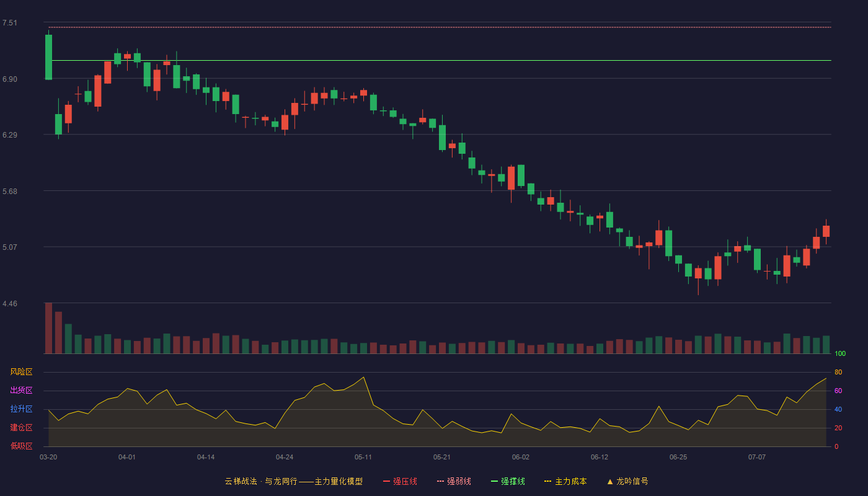Viewport: 868px width, 496px height.
Task: Select the 拉升区 zone label
Action: tap(21, 409)
